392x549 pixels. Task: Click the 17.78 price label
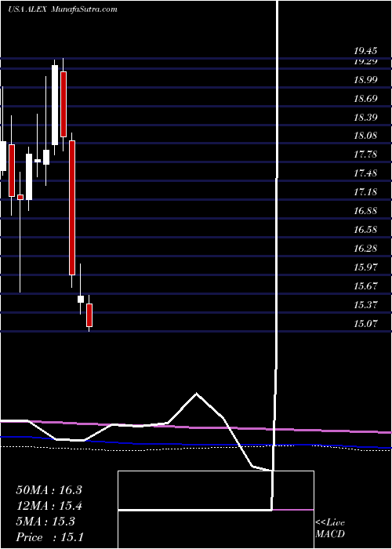(365, 155)
